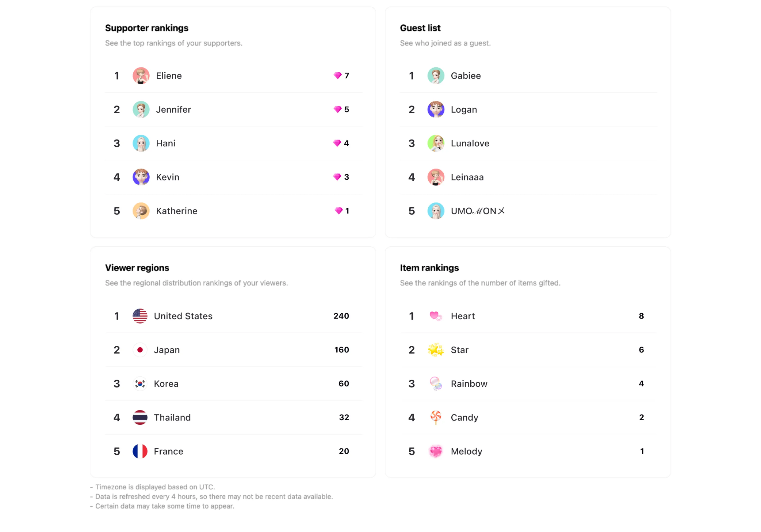Select Katherine's avatar thumbnail
Image resolution: width=761 pixels, height=532 pixels.
click(x=141, y=211)
